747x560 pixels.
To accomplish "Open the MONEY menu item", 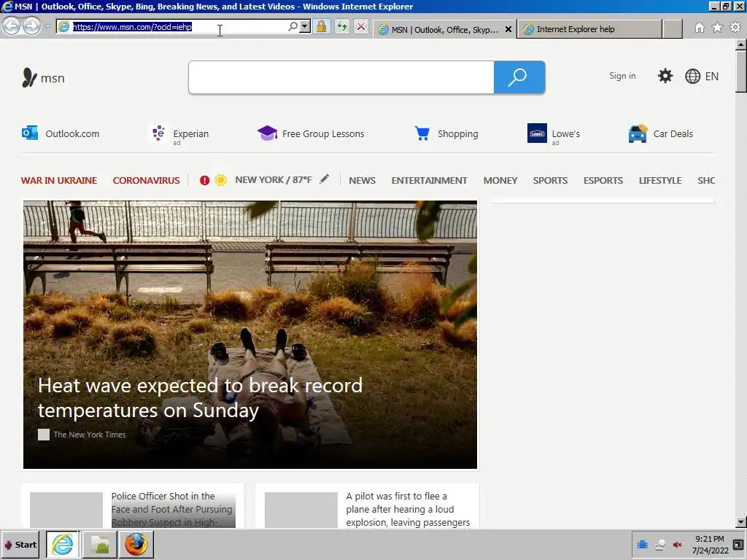I will (500, 181).
